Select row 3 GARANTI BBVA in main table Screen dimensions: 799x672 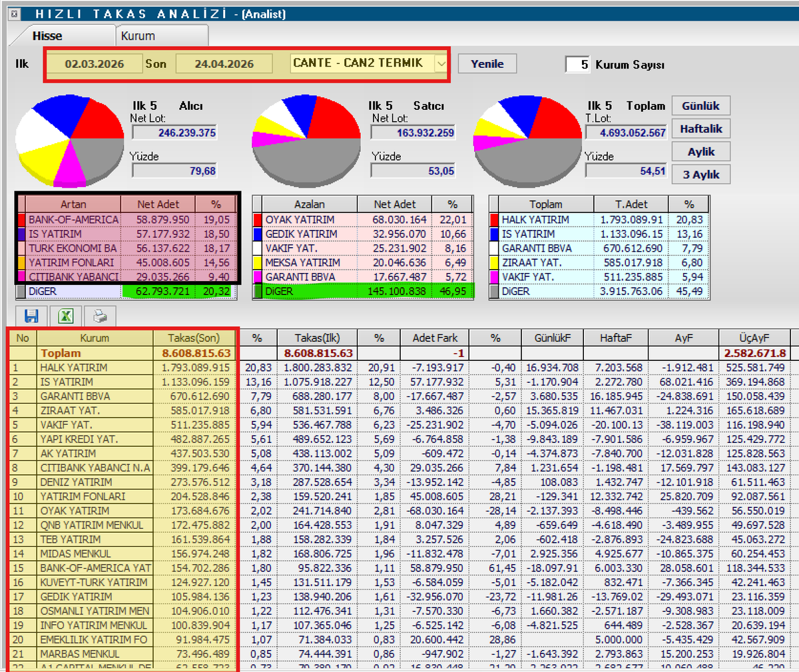pyautogui.click(x=398, y=396)
